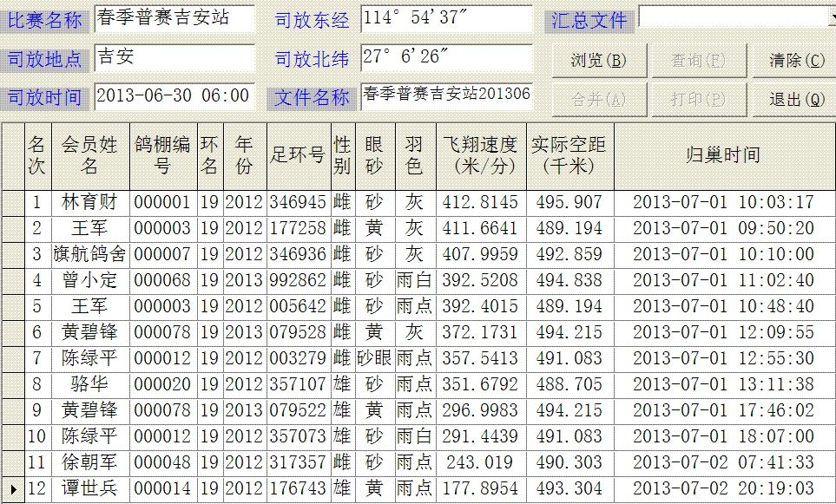The width and height of the screenshot is (836, 504).
Task: Click the 飞翔速度 column header
Action: (x=480, y=155)
